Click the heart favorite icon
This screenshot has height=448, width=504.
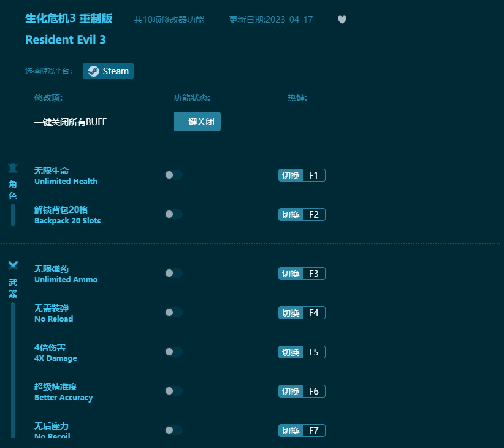[x=342, y=20]
